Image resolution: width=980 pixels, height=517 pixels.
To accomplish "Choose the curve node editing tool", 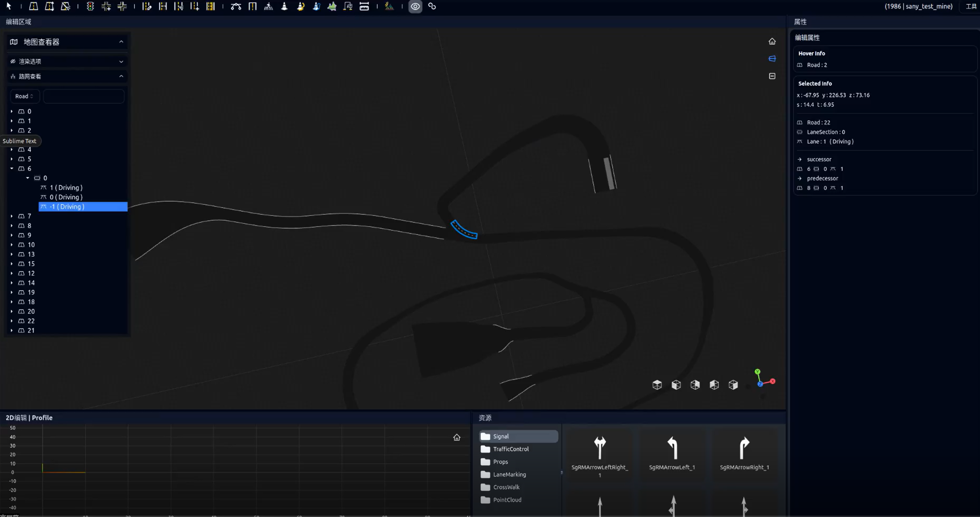I will coord(236,6).
